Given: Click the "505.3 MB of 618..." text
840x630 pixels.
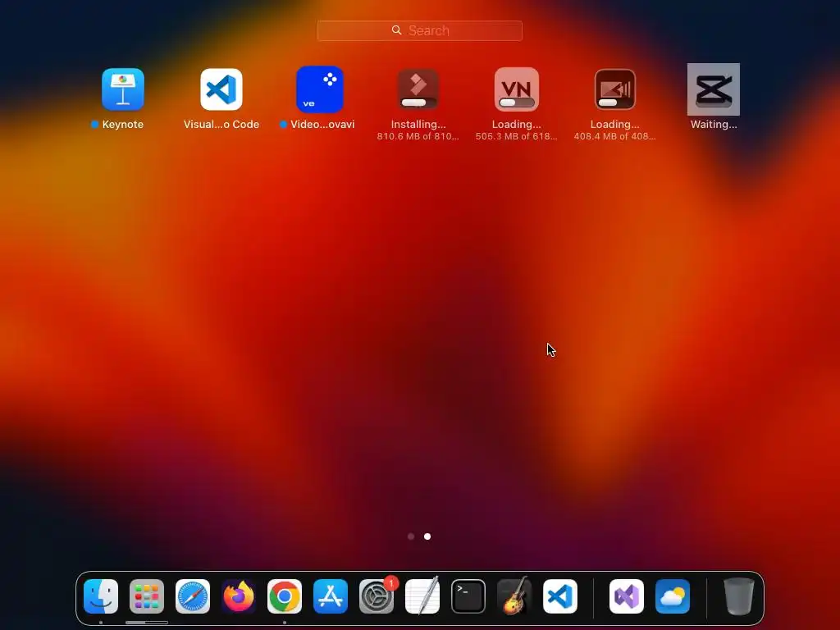Looking at the screenshot, I should coord(517,136).
